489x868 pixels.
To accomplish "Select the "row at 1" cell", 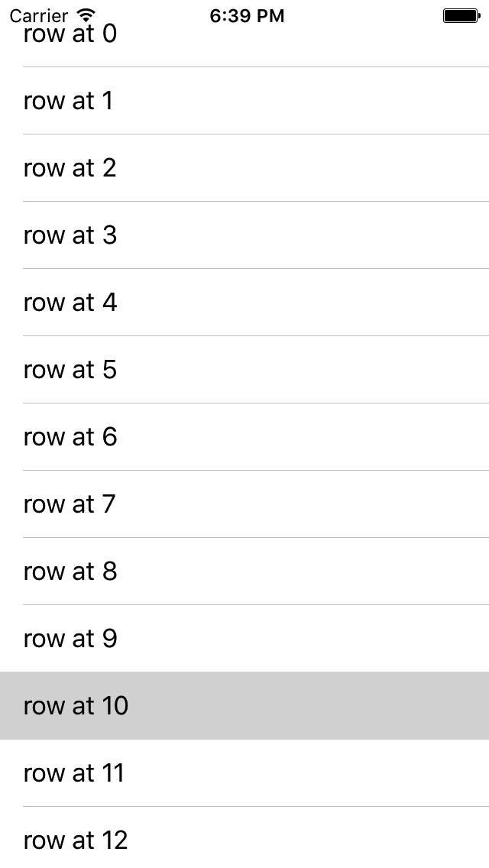I will click(244, 101).
